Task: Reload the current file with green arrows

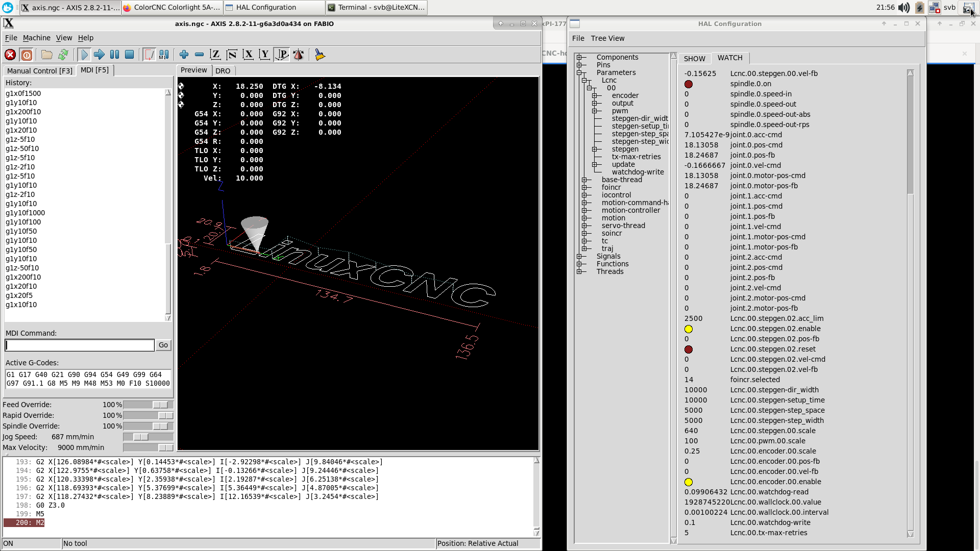Action: pos(63,55)
